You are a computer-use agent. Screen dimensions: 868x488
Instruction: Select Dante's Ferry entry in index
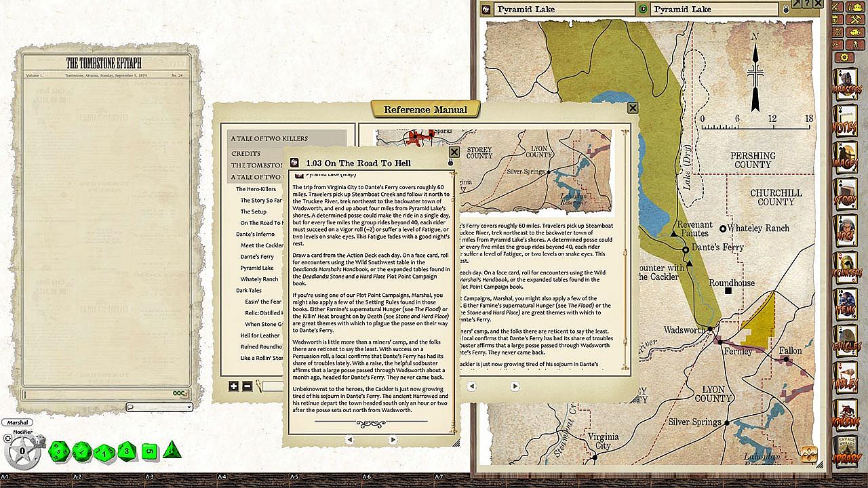pyautogui.click(x=257, y=257)
